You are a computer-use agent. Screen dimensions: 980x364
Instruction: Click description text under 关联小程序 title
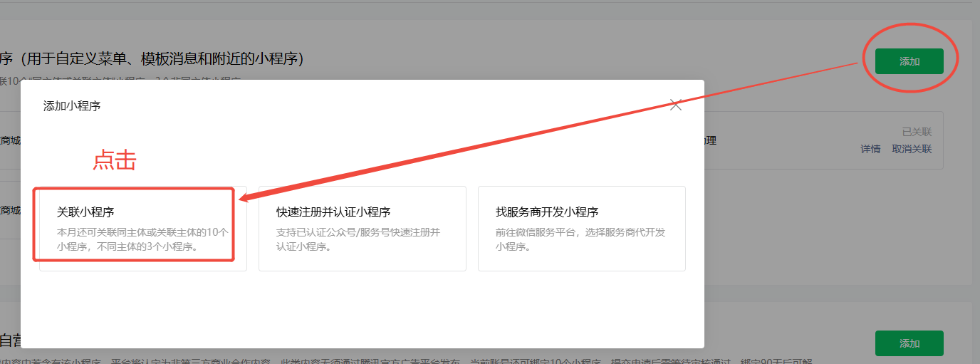point(142,239)
